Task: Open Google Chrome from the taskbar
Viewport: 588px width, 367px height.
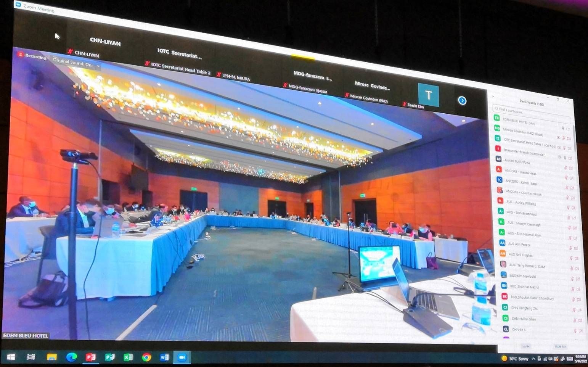Action: tap(146, 357)
